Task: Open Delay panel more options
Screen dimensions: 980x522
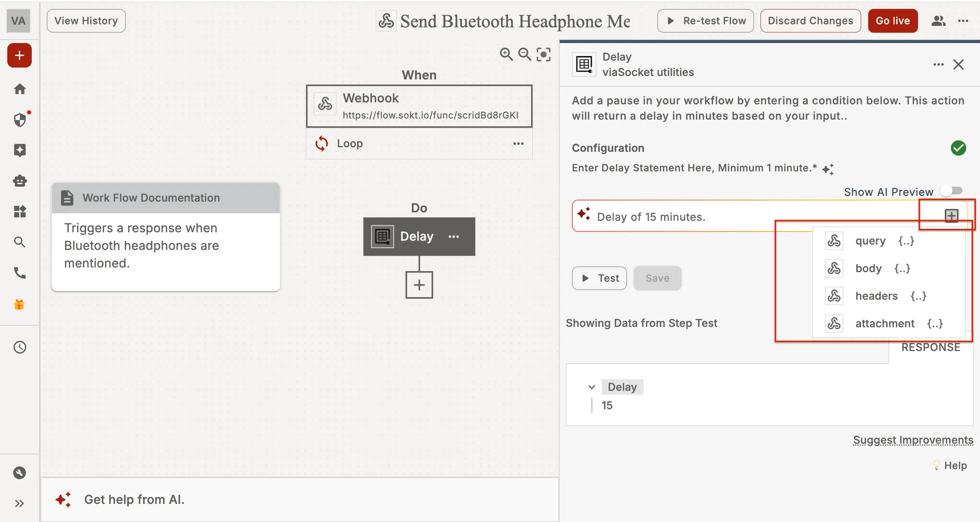Action: [x=938, y=64]
